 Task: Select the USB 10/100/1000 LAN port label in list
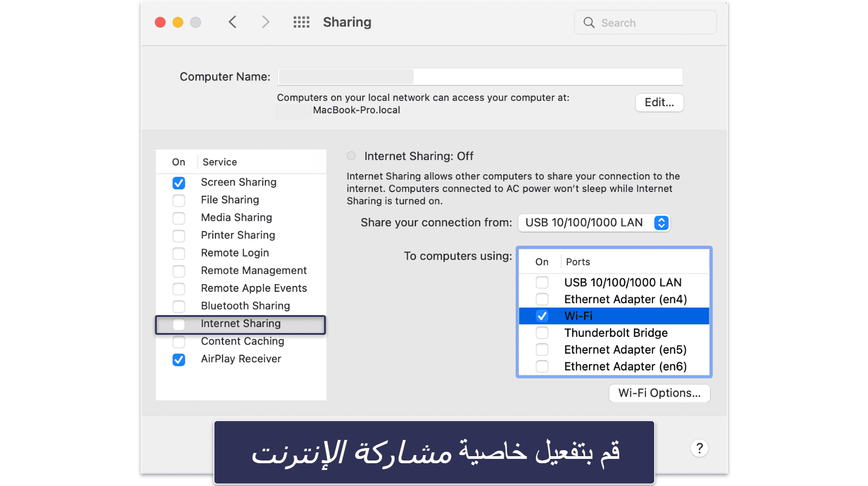tap(623, 282)
